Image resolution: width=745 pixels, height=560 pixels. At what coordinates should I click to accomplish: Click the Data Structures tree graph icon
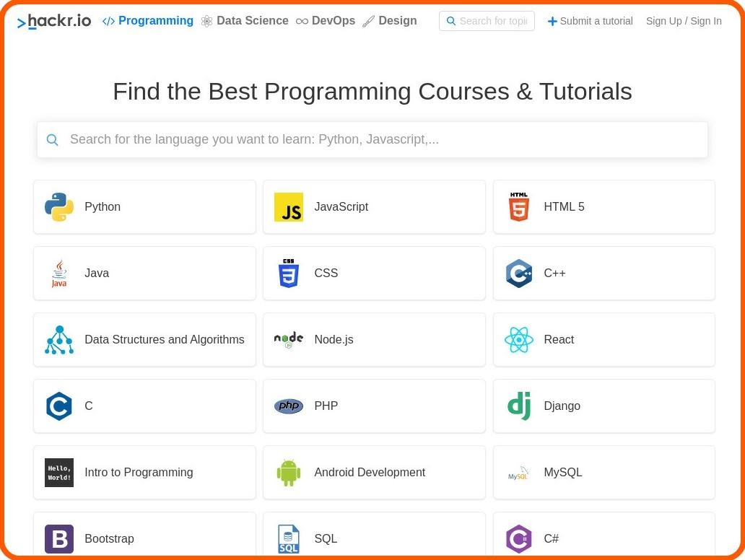tap(59, 340)
